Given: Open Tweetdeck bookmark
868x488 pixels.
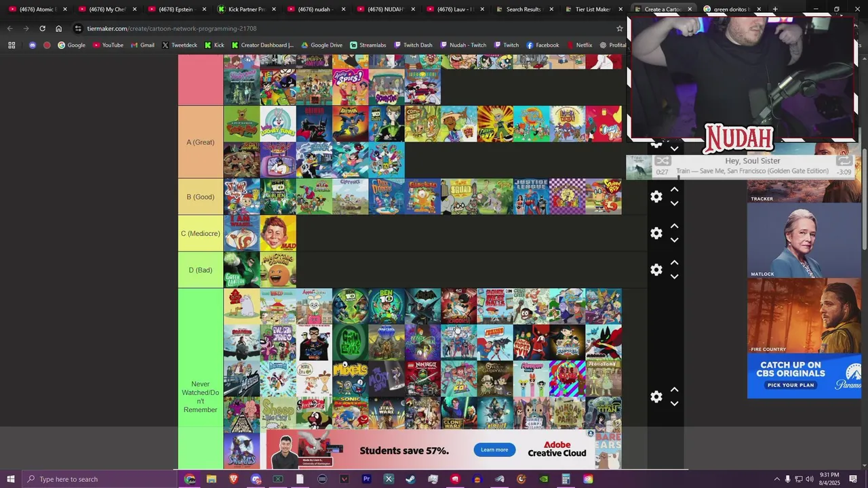Looking at the screenshot, I should pos(180,45).
